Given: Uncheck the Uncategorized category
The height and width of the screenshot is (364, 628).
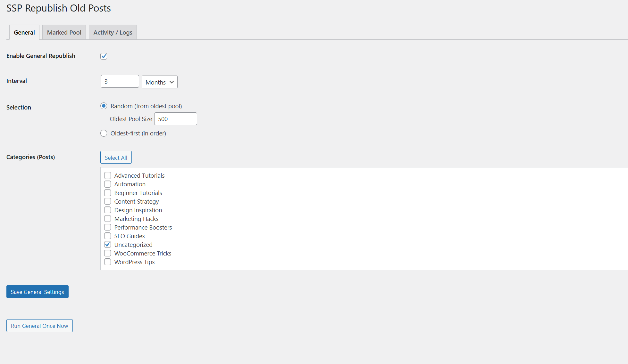Looking at the screenshot, I should 107,245.
